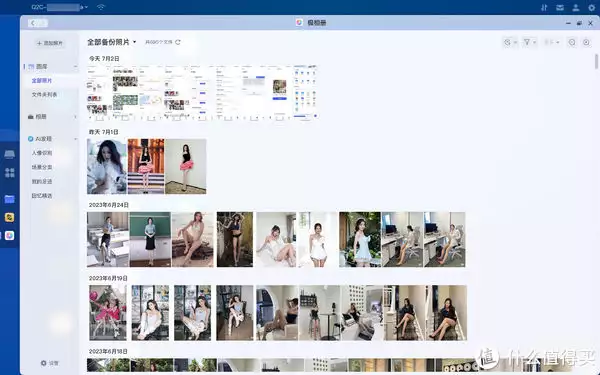600x375 pixels.
Task: Click the first circular toolbar icon at top right
Action: click(x=572, y=42)
